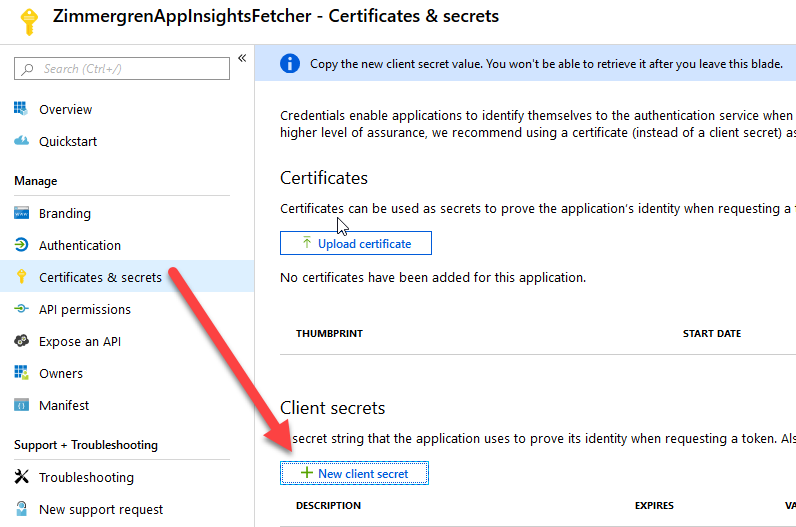Click the Overview icon in sidebar
Viewport: 796px width, 527px height.
pos(21,109)
